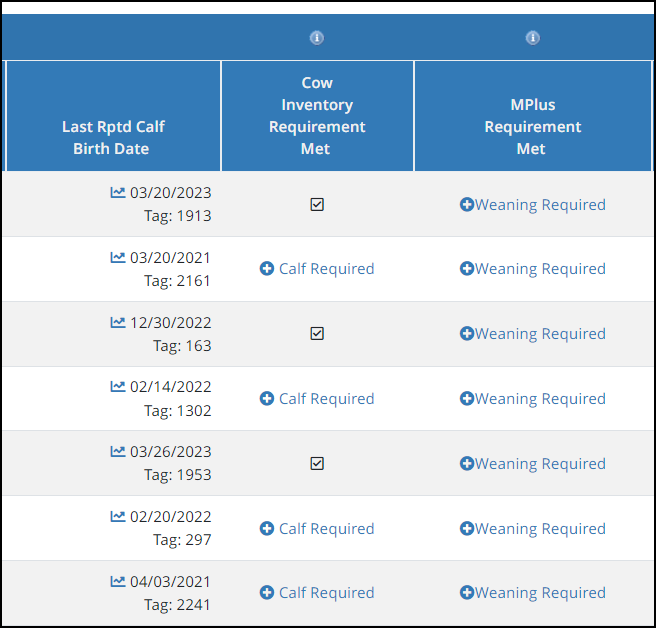
Task: Open chart icon beside 03/20/2021 birth date
Action: coord(118,257)
